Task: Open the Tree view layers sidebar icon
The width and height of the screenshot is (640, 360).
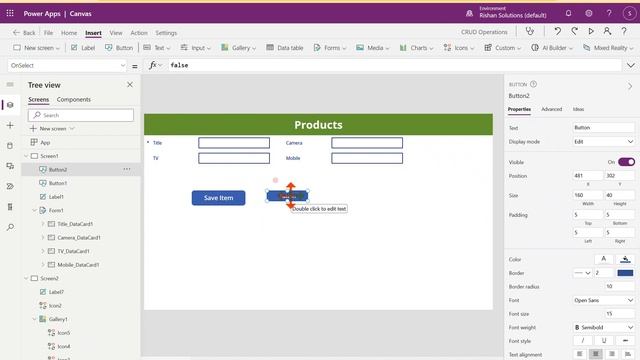Action: pyautogui.click(x=10, y=105)
